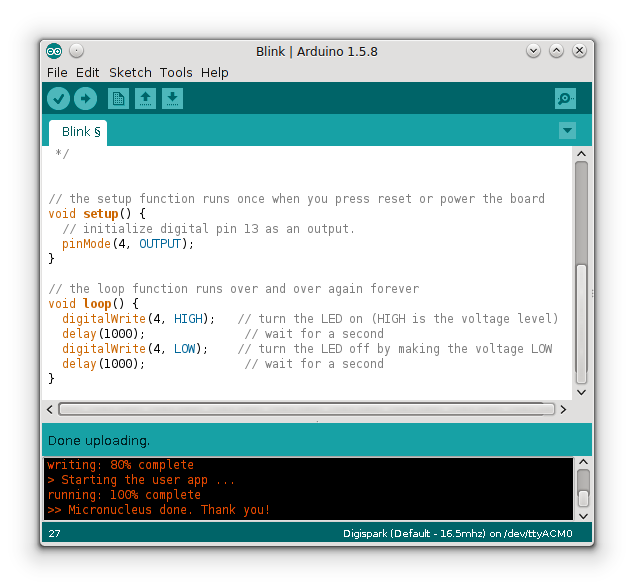Click the 'pinMode(4, OUTPUT);' code line

click(128, 244)
